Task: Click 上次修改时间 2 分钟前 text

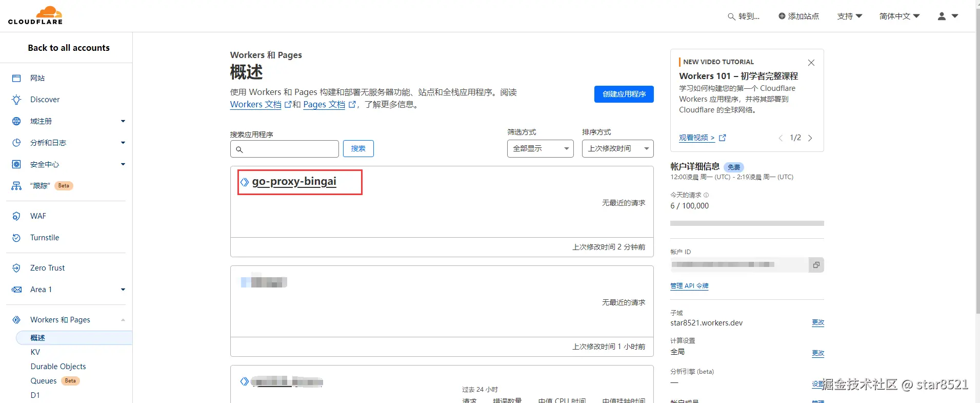Action: point(609,247)
